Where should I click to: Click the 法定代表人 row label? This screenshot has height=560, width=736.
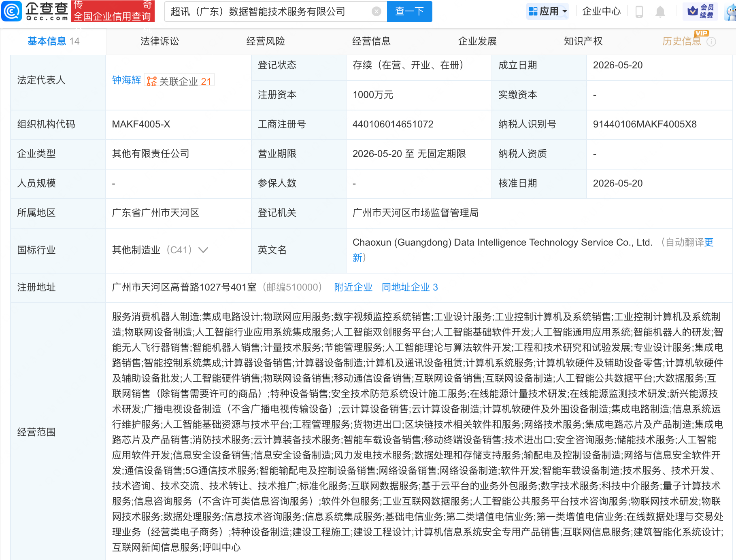pyautogui.click(x=41, y=80)
